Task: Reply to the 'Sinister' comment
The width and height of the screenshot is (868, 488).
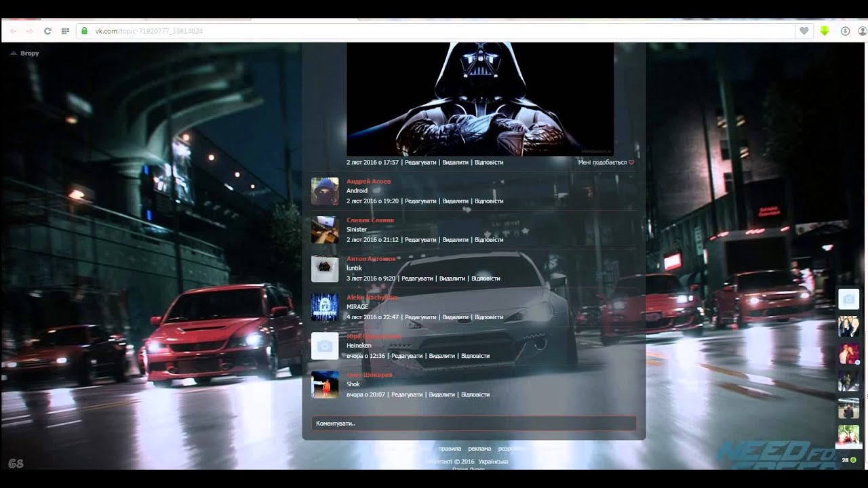Action: click(x=489, y=240)
